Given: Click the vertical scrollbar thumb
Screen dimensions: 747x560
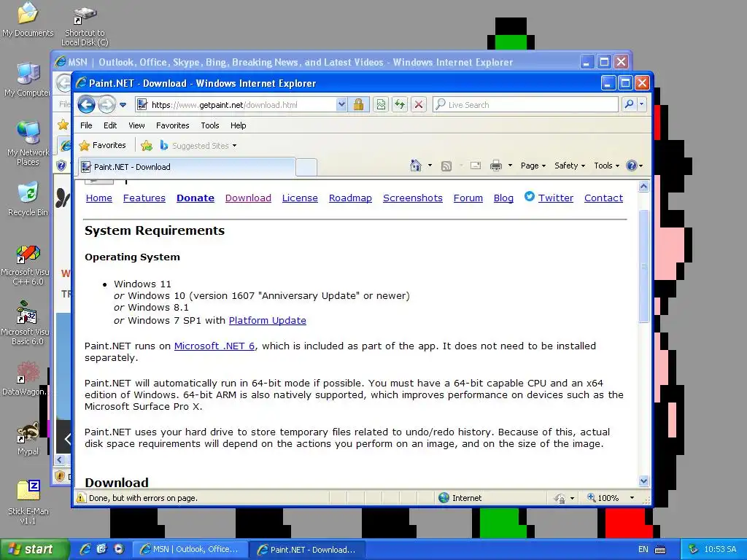Looking at the screenshot, I should [x=643, y=265].
